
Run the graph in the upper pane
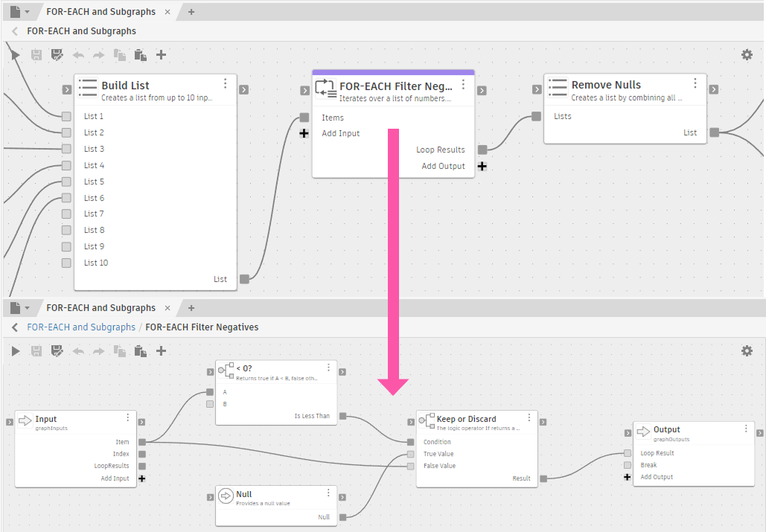pyautogui.click(x=16, y=54)
